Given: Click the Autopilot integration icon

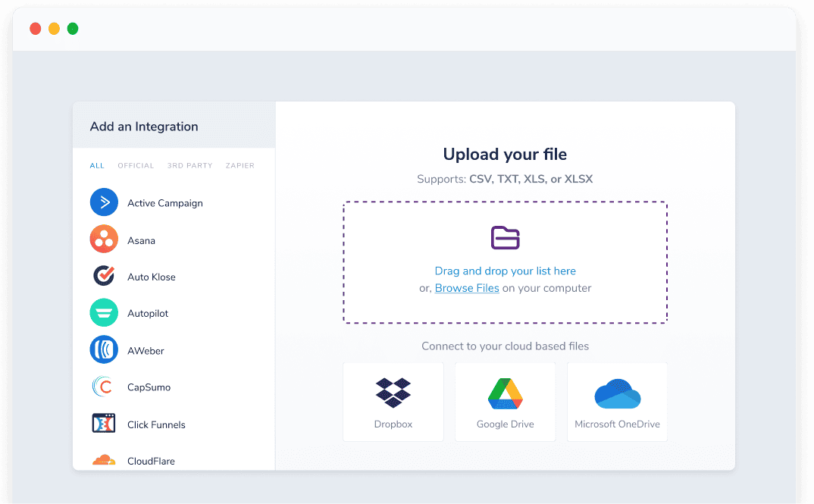Looking at the screenshot, I should pyautogui.click(x=104, y=313).
